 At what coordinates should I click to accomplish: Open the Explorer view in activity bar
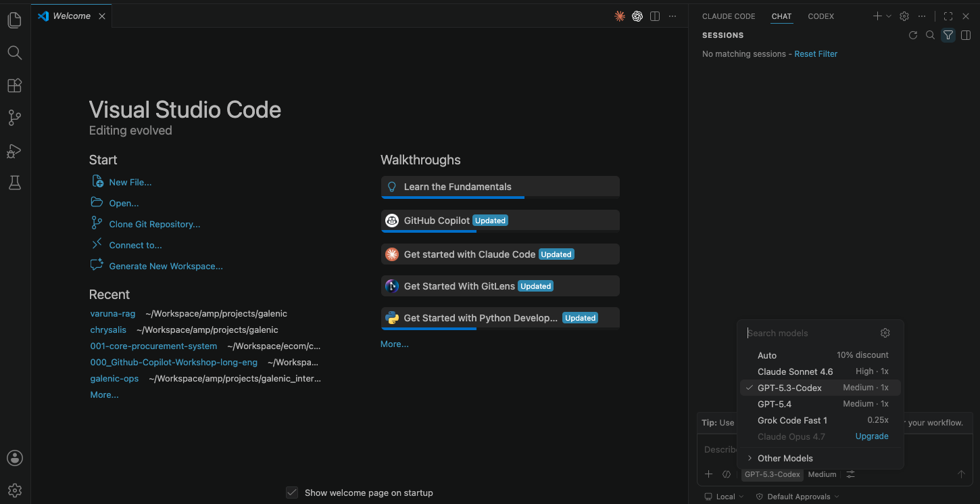(15, 20)
